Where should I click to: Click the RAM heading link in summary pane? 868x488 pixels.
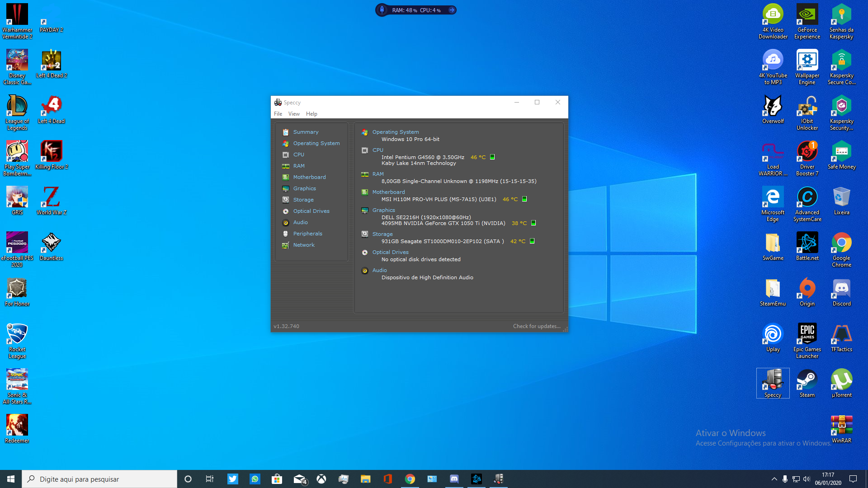[x=378, y=174]
